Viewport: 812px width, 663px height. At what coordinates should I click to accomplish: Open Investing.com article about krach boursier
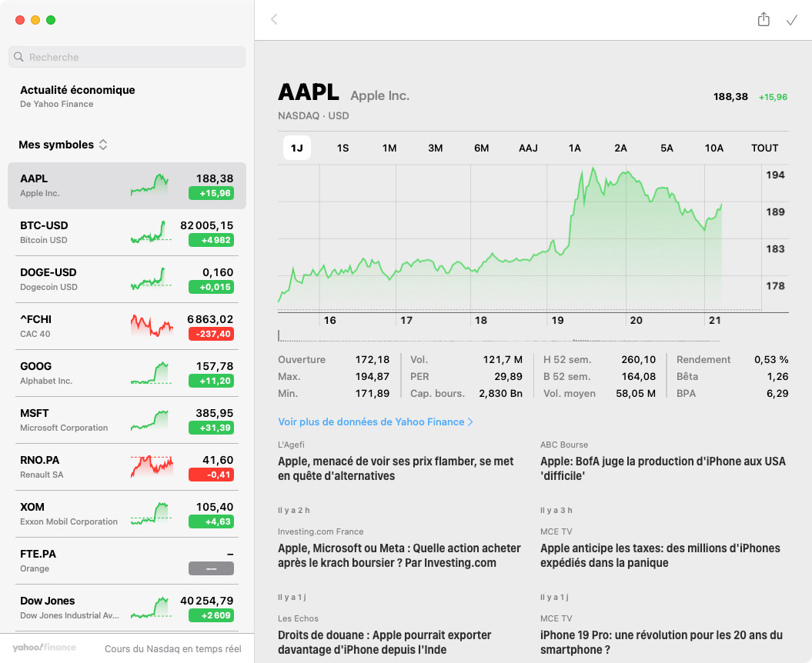(x=399, y=555)
